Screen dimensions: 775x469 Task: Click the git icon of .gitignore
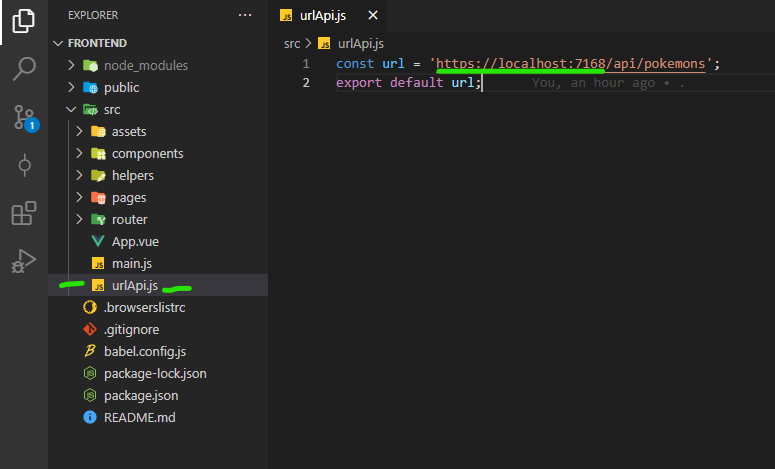click(90, 329)
